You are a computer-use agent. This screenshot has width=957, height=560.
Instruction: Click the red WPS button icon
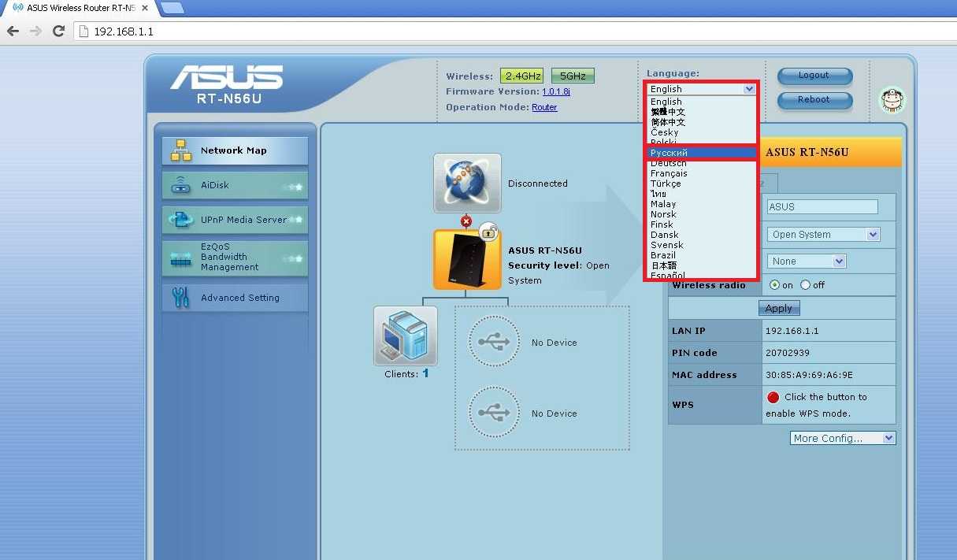(x=773, y=397)
